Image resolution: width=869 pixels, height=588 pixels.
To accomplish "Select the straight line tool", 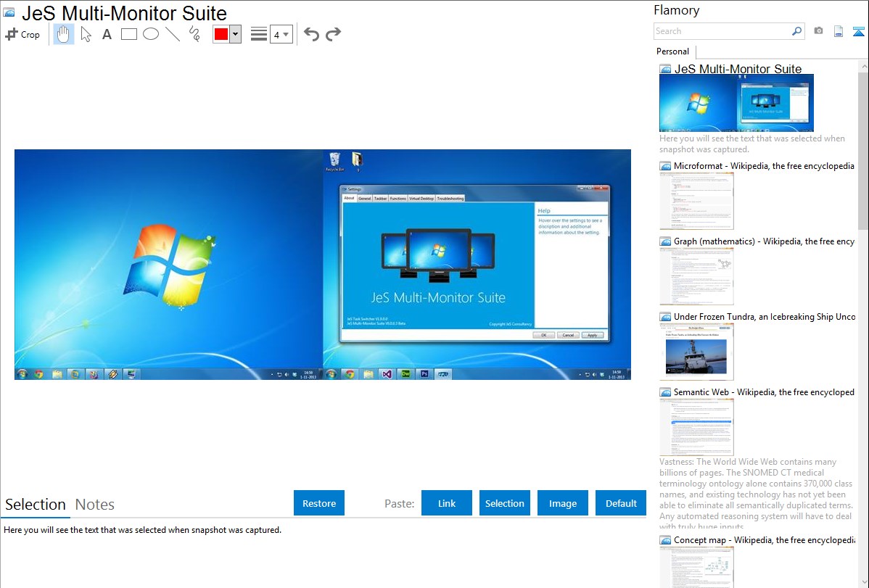I will (173, 34).
